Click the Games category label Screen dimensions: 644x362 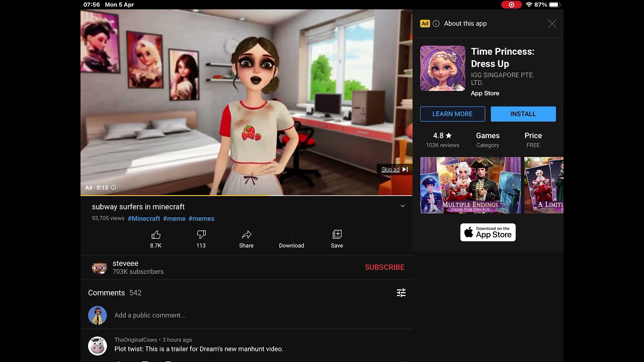[488, 140]
